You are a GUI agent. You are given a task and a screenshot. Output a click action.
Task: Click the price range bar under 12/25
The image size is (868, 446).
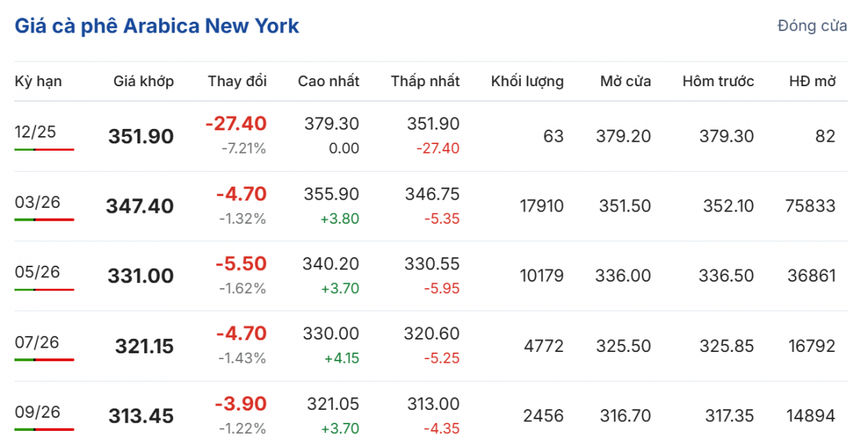[44, 149]
